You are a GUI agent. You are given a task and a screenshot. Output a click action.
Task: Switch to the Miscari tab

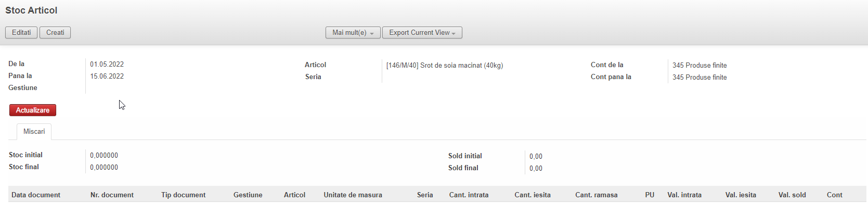click(34, 132)
